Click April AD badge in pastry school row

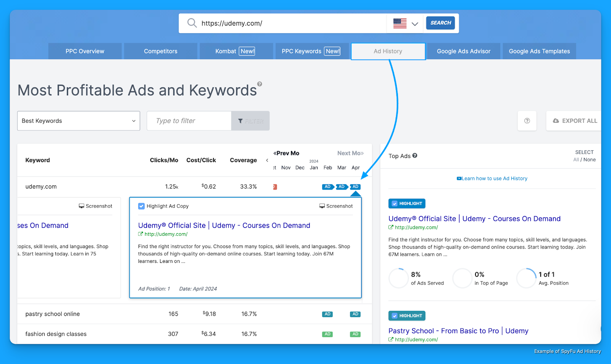pos(356,314)
